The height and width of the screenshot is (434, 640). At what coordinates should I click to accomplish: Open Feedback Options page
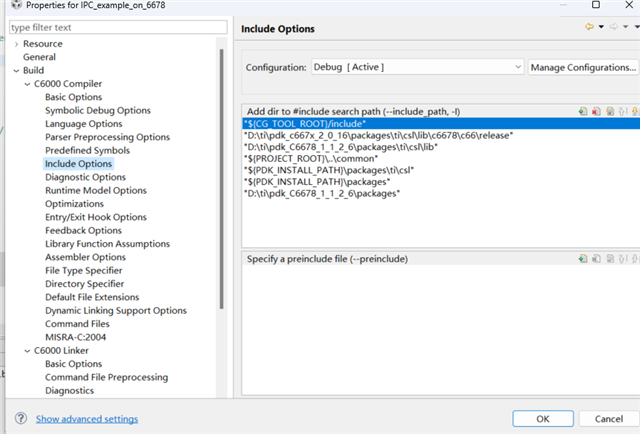(x=83, y=230)
